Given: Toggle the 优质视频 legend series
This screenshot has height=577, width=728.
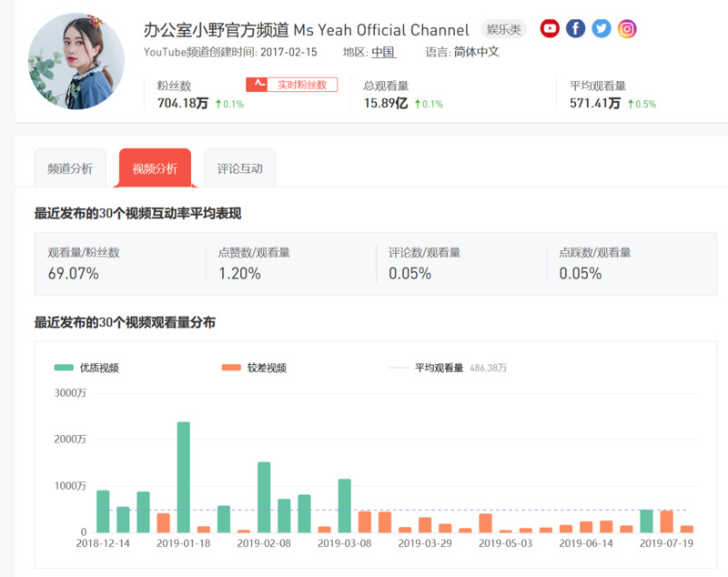Looking at the screenshot, I should [86, 368].
